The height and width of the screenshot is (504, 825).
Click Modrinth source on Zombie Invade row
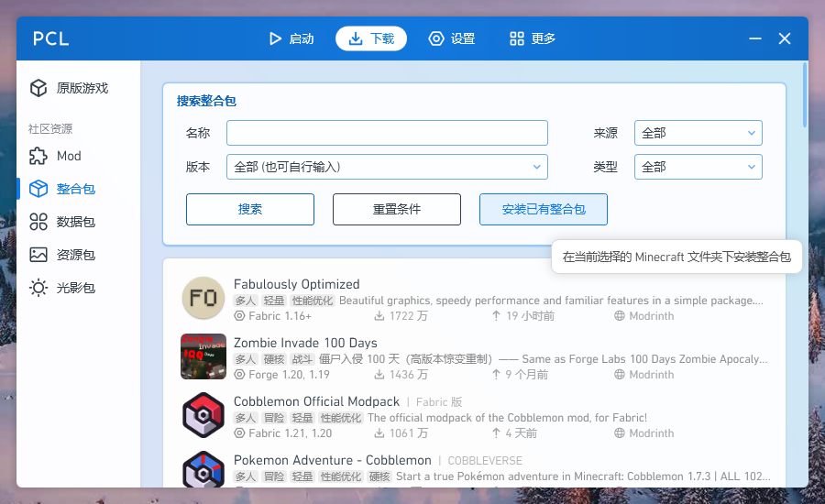click(644, 375)
